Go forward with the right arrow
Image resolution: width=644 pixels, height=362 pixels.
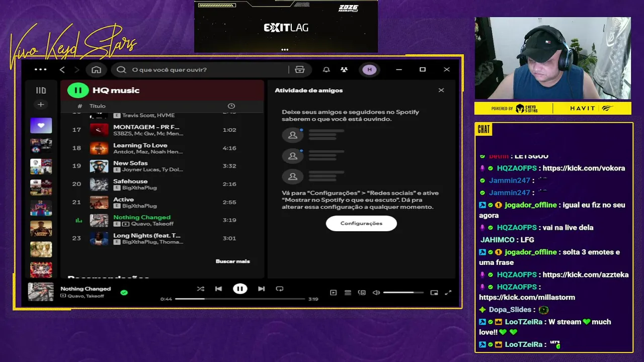coord(76,70)
